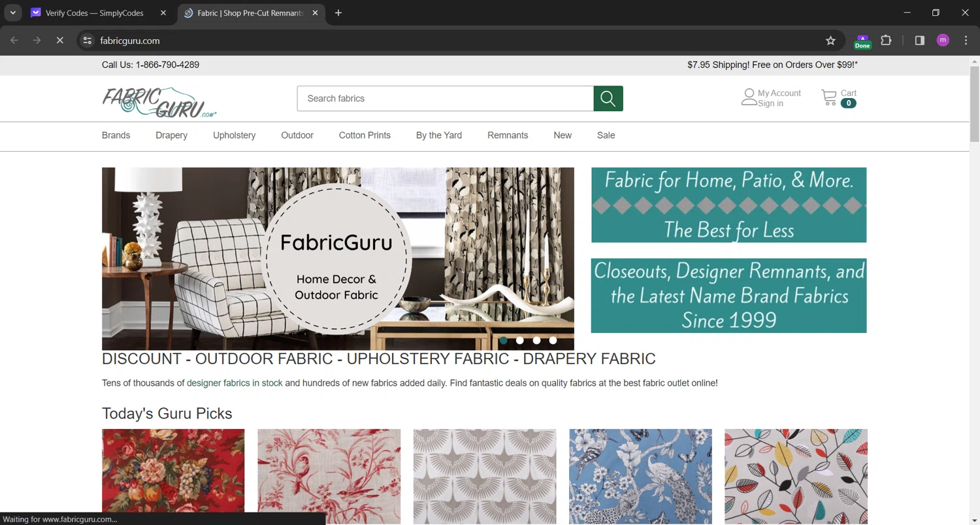
Task: Select the Fabric Shop Pre-Cut Remnants tab
Action: pos(251,13)
